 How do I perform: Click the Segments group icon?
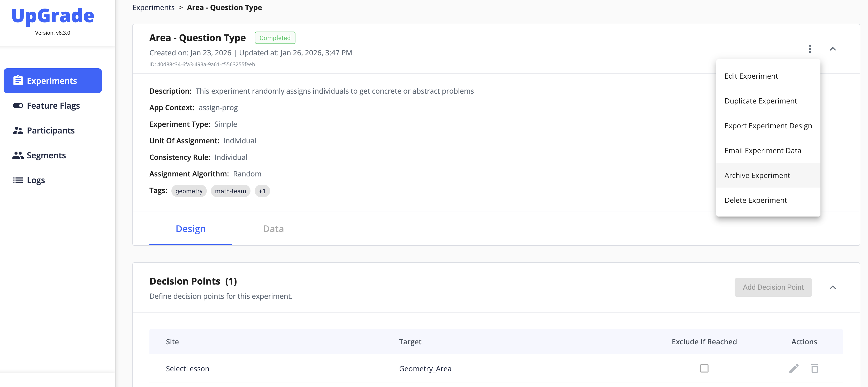(18, 155)
